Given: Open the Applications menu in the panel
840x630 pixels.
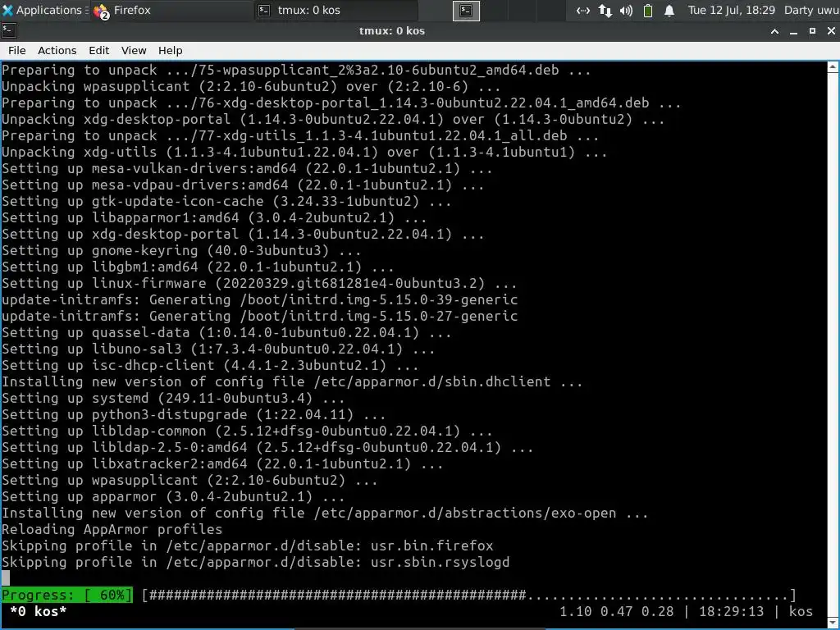Looking at the screenshot, I should pyautogui.click(x=43, y=10).
